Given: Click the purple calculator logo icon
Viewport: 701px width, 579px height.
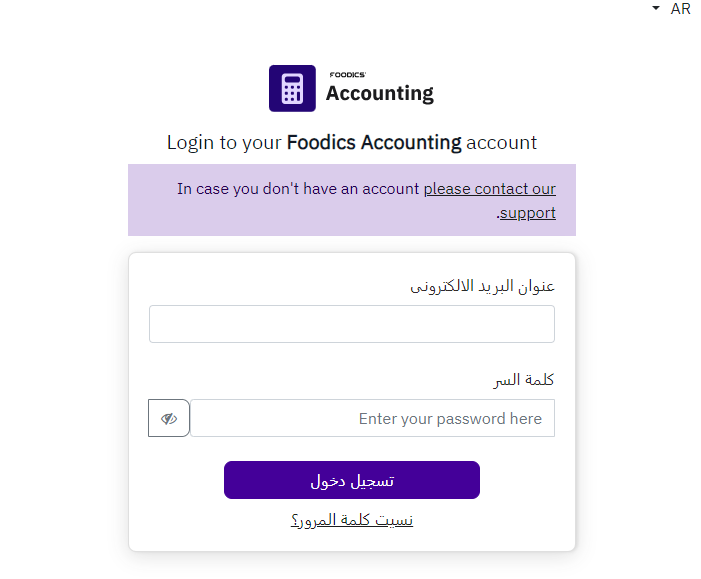Looking at the screenshot, I should coord(292,88).
